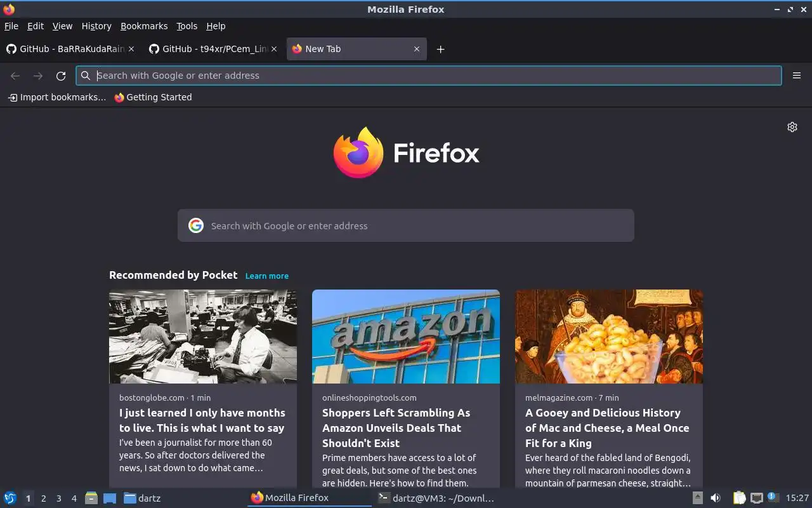Click Import bookmarks toolbar button
The height and width of the screenshot is (508, 812).
point(57,97)
